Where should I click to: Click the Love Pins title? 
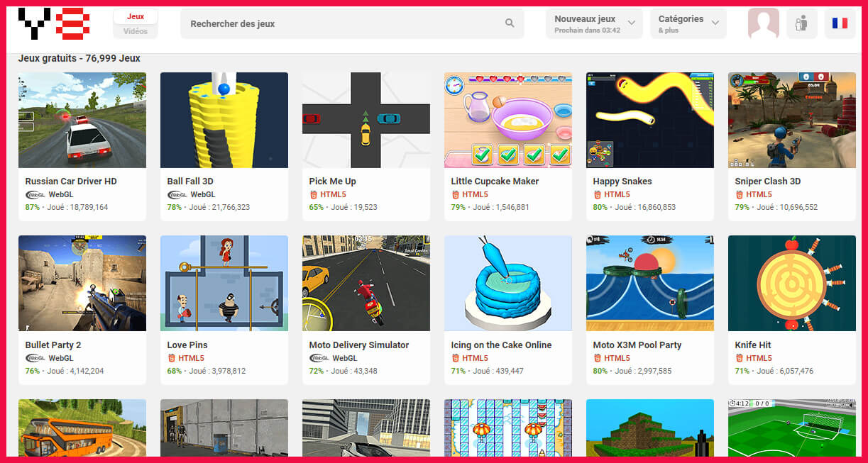coord(187,345)
